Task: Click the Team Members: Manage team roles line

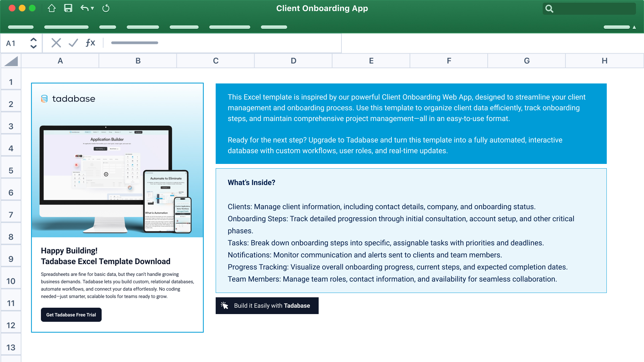Action: (x=392, y=279)
